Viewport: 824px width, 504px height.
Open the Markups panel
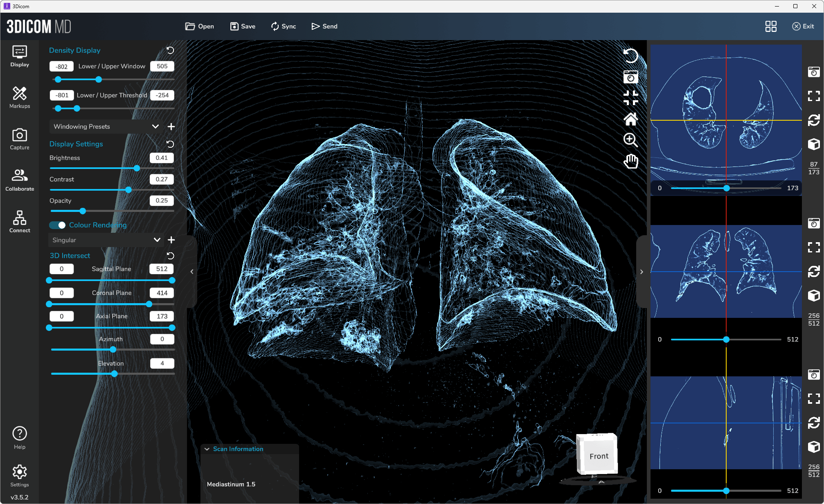(20, 98)
